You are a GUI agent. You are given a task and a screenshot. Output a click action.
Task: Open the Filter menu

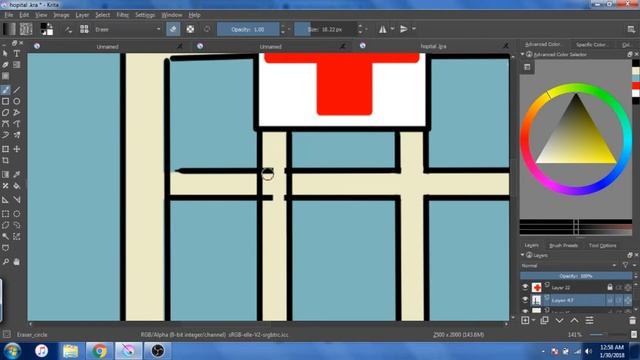click(122, 15)
